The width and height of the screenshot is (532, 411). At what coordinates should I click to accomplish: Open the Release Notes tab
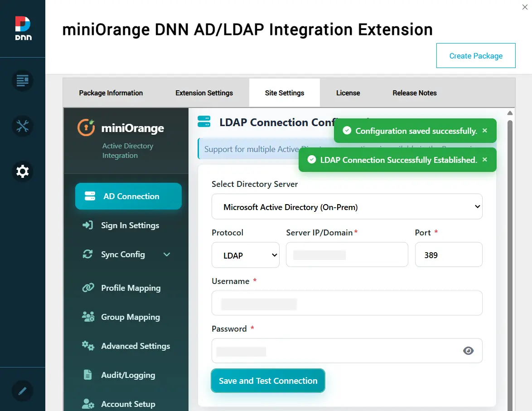coord(415,93)
